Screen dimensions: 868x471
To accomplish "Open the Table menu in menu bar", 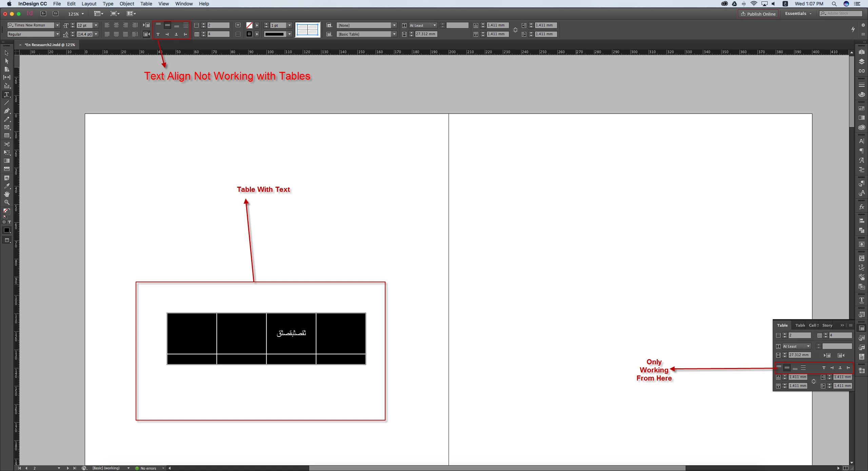I will coord(146,4).
